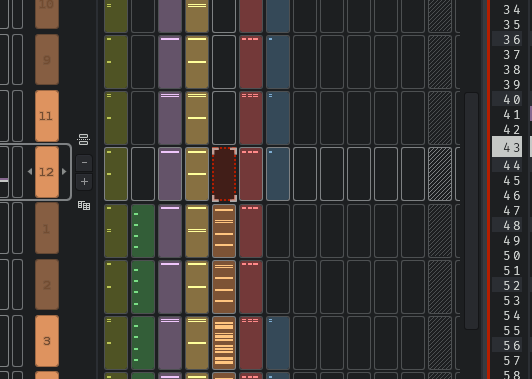Select the blue cell in pattern 12 row
Viewport: 532px width, 379px height.
278,174
